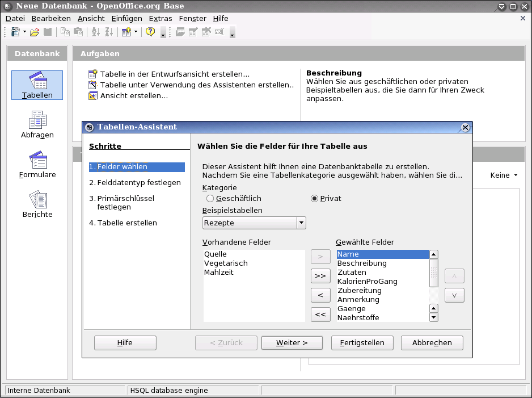Viewport: 532px width, 398px height.
Task: Click the Weiter > button
Action: pos(292,343)
